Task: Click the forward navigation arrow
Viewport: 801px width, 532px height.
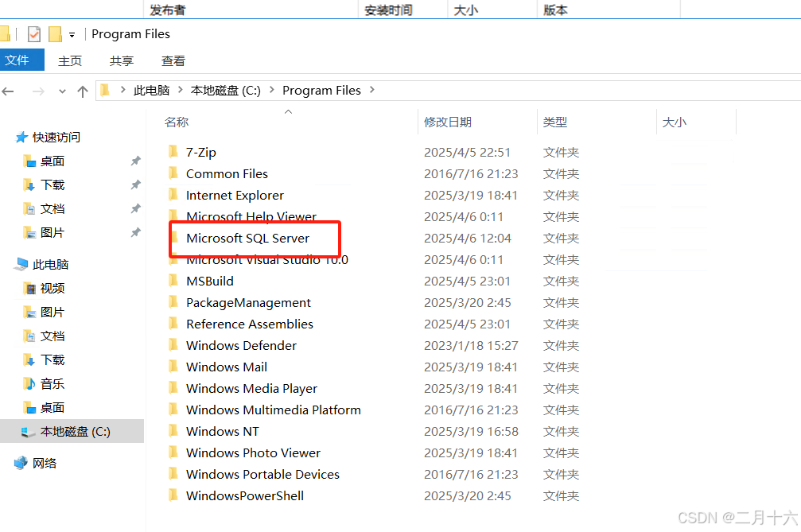Action: [x=38, y=91]
